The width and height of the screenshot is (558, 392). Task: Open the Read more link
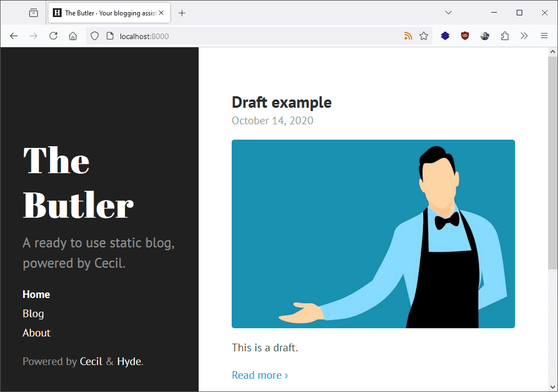point(257,375)
